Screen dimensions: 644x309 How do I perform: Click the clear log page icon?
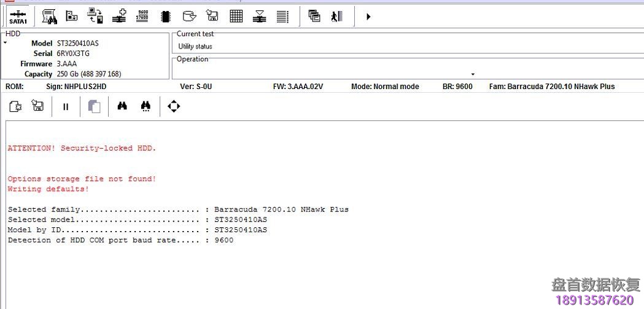click(15, 106)
